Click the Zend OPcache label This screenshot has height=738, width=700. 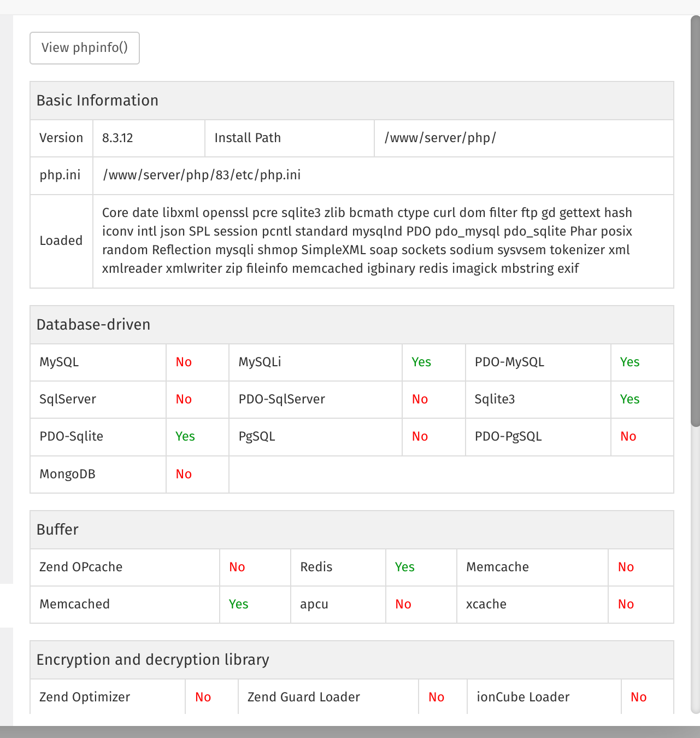81,567
